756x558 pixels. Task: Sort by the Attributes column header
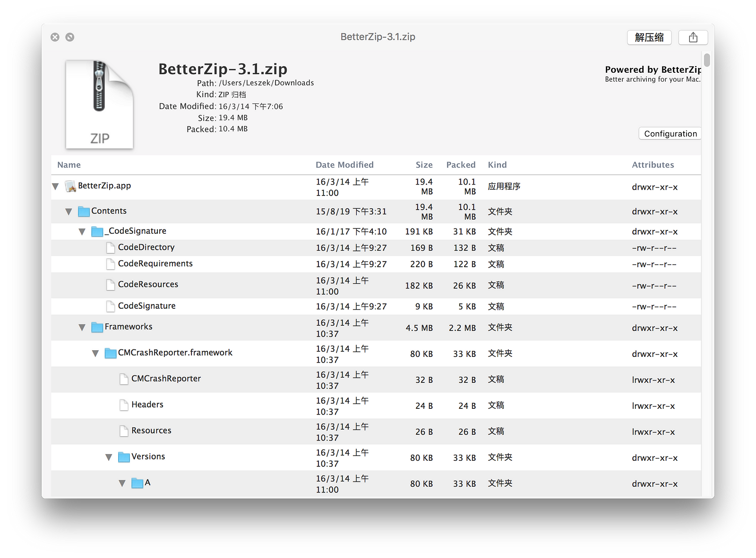653,165
